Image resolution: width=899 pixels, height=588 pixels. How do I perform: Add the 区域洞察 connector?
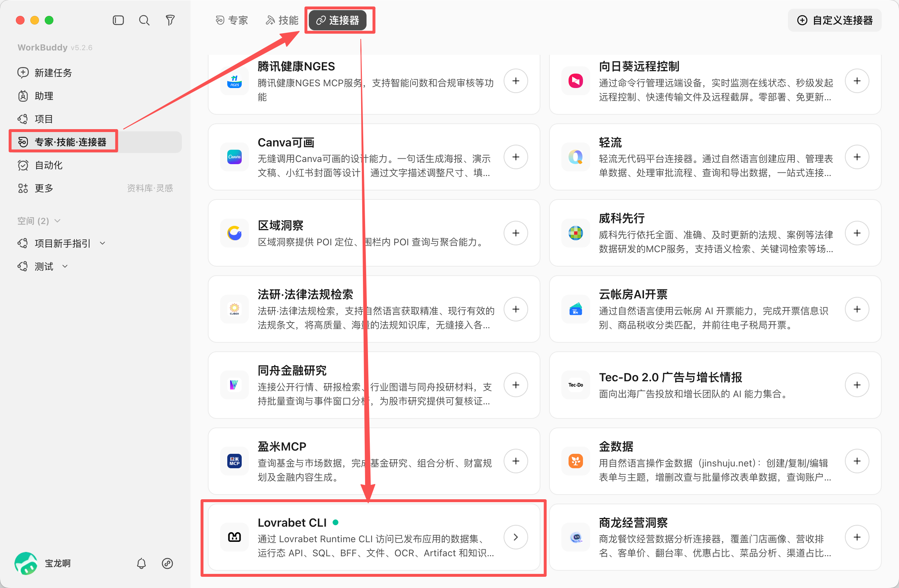click(x=516, y=233)
